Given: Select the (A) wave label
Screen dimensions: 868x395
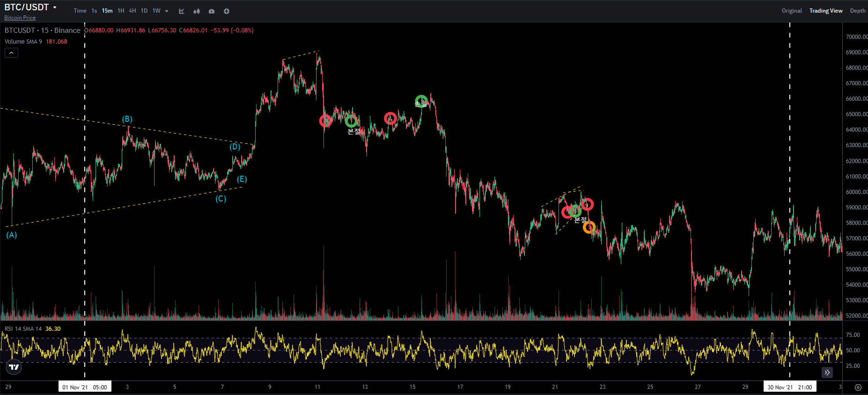Looking at the screenshot, I should click(12, 235).
